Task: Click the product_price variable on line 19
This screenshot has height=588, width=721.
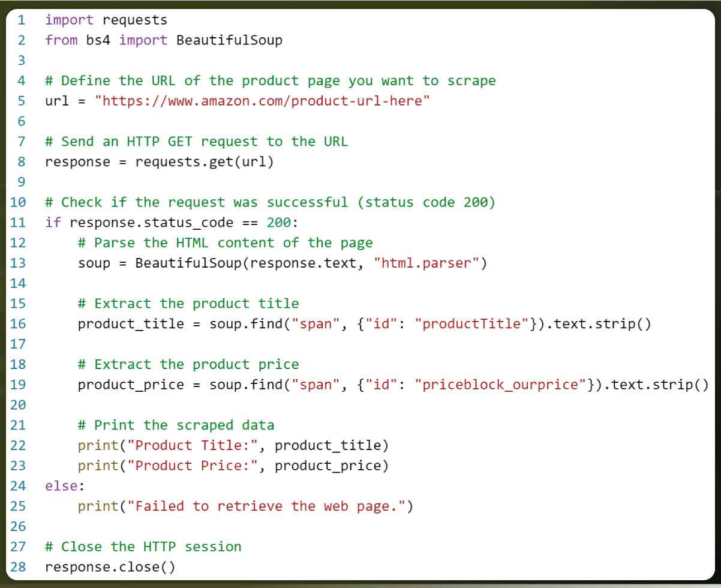Action: coord(131,385)
